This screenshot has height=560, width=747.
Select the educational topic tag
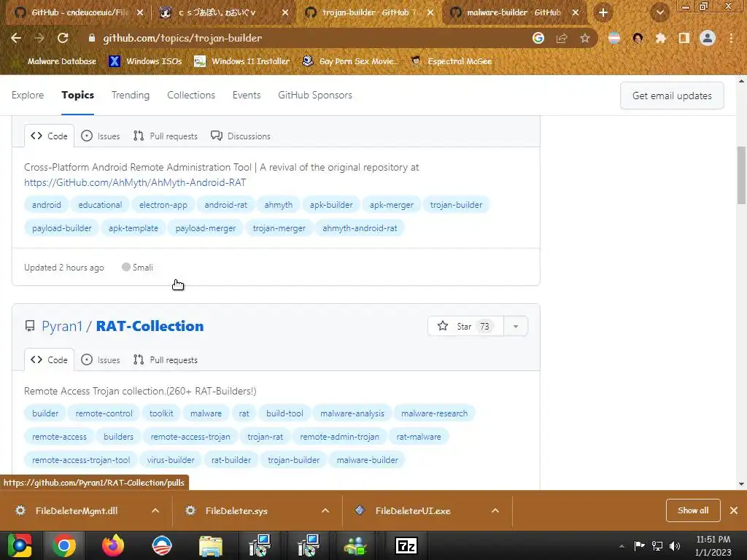point(100,205)
